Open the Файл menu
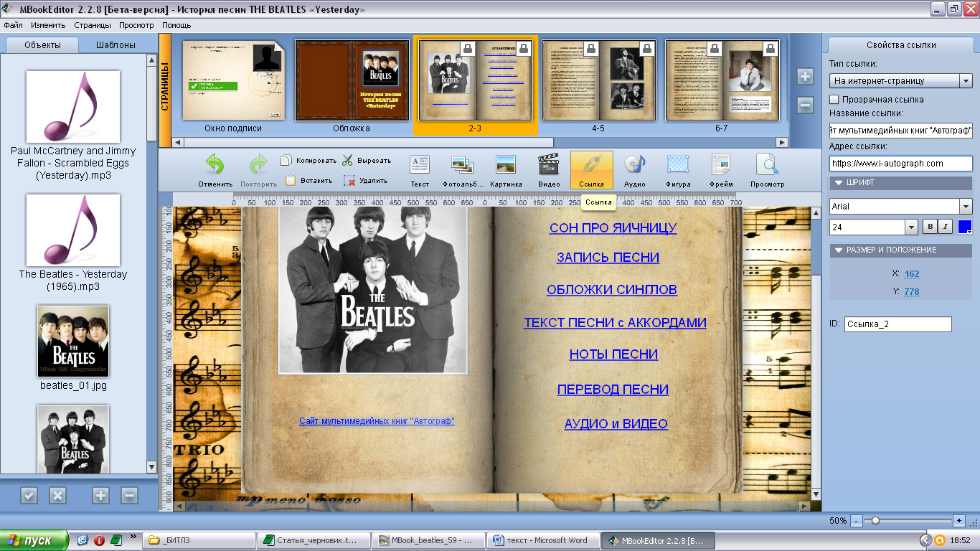 pyautogui.click(x=13, y=25)
